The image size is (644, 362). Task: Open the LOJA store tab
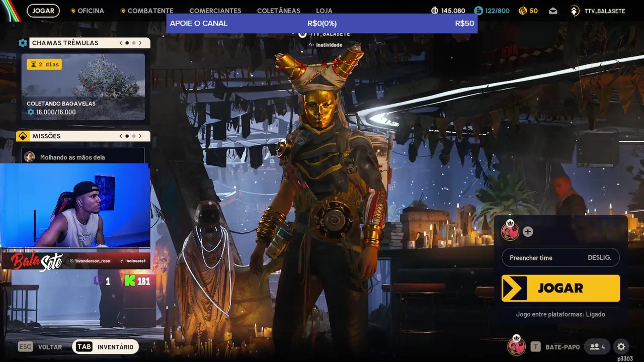coord(324,11)
